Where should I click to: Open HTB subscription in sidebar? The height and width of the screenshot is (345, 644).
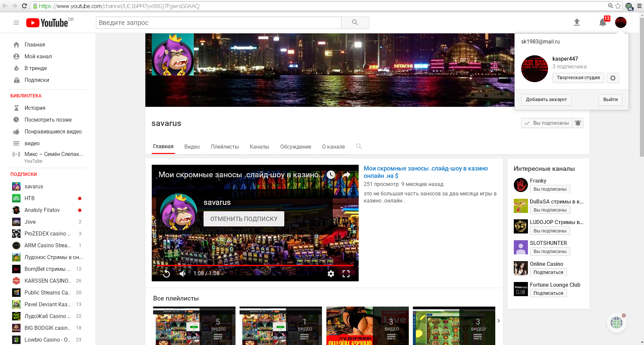coord(30,198)
